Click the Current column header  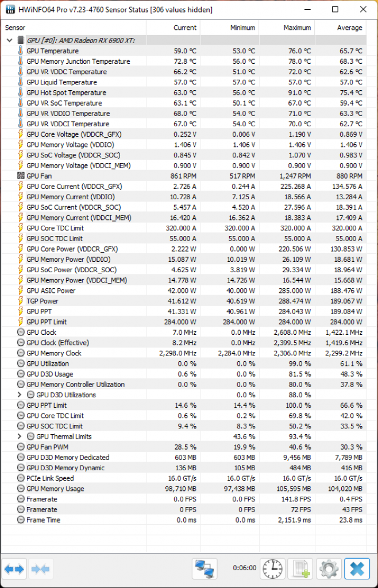click(x=173, y=28)
